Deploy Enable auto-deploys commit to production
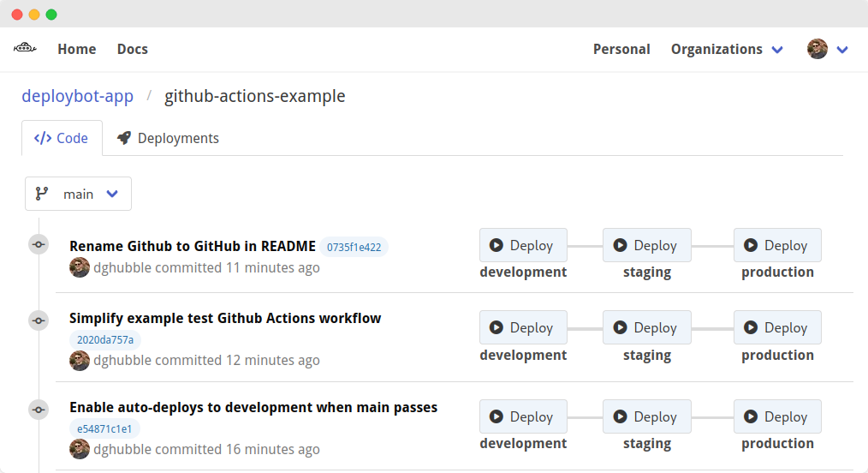Screen dimensions: 868x473 point(777,416)
